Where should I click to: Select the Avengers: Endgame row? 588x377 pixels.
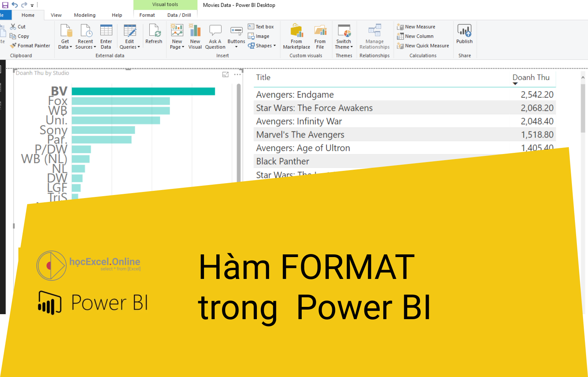[405, 95]
